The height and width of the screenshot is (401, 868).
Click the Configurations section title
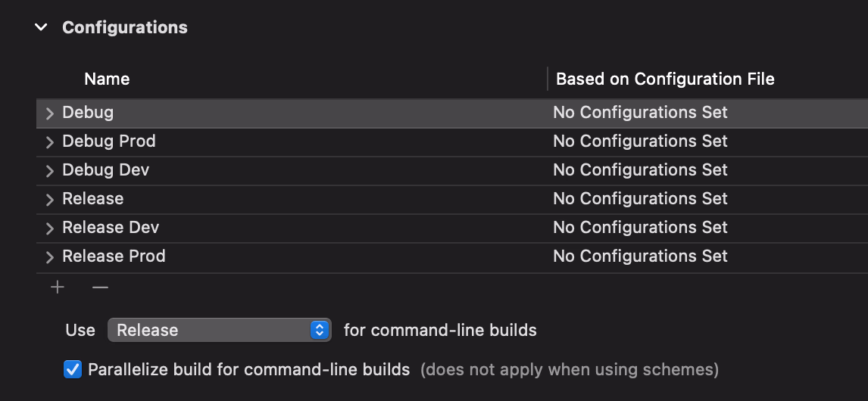125,28
